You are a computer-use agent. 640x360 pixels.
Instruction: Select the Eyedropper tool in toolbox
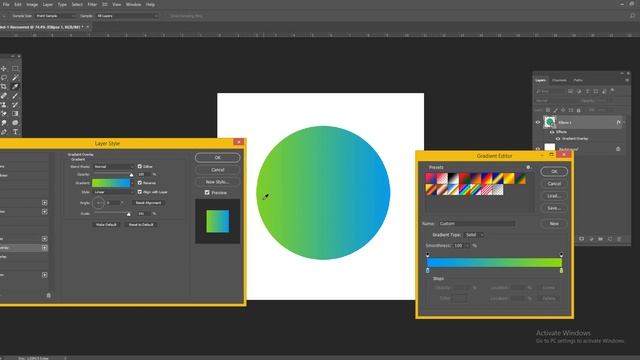pyautogui.click(x=15, y=87)
